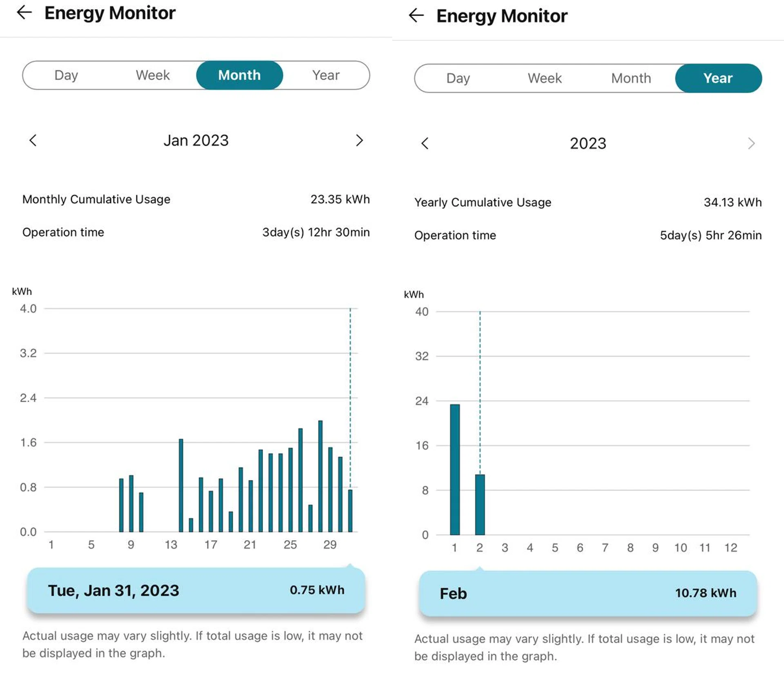Select Month tab on right screen

click(x=631, y=78)
